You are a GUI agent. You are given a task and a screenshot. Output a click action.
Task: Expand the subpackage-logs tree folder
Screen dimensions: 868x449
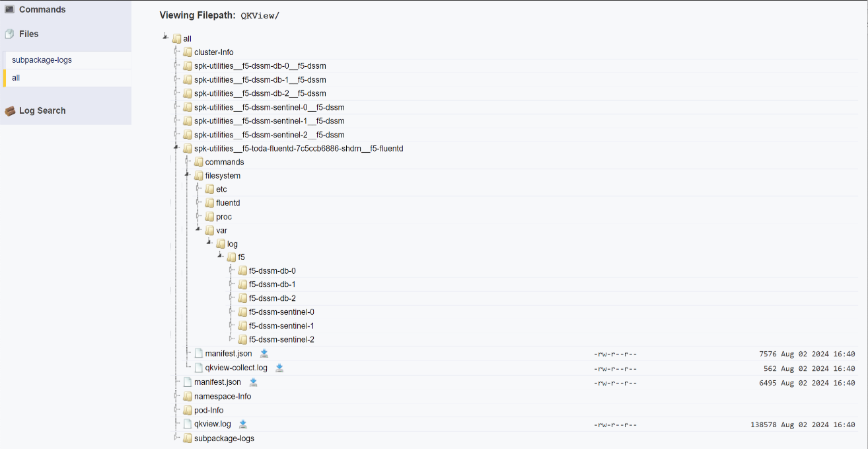pos(176,437)
